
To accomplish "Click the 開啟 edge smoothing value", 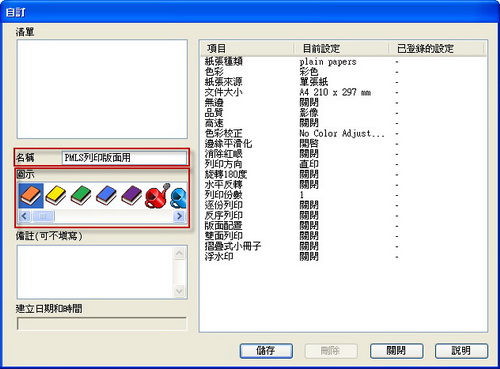I will tap(309, 144).
